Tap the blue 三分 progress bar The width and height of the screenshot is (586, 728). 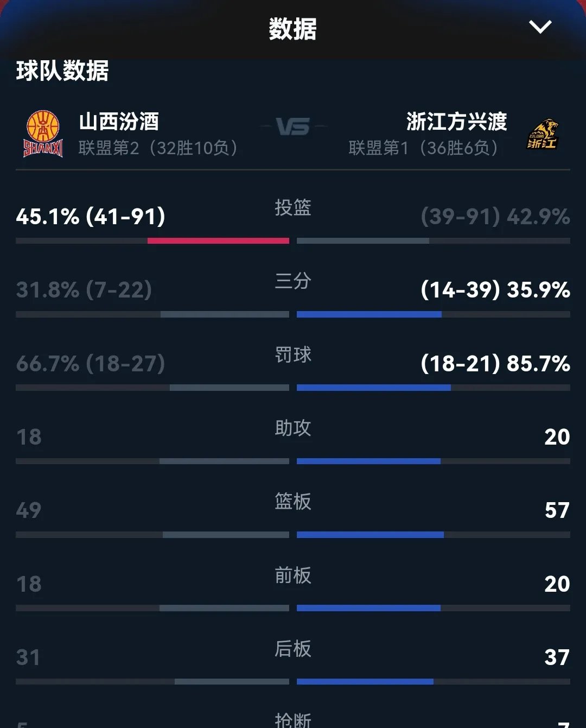pos(369,314)
